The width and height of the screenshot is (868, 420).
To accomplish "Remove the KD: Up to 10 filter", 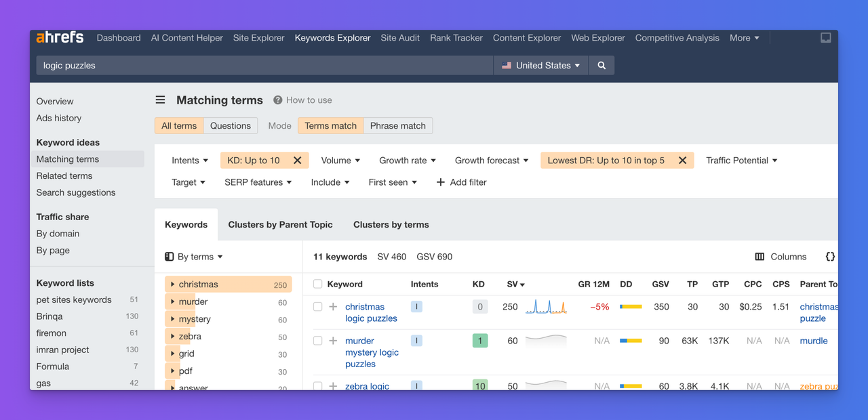I will point(297,161).
